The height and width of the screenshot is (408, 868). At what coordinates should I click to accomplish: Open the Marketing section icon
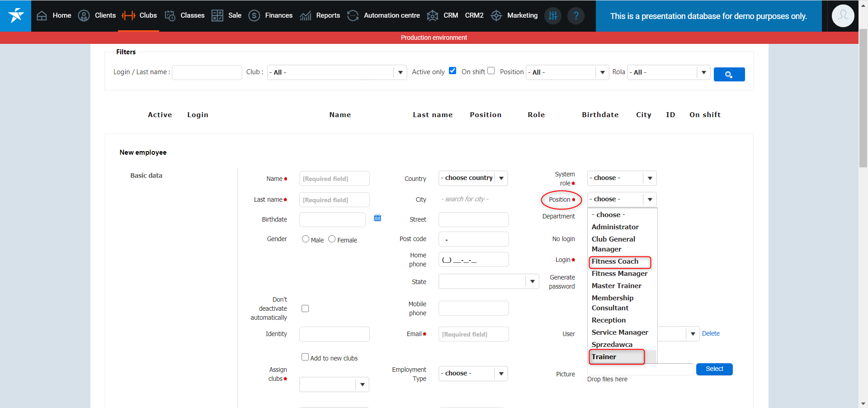[496, 15]
